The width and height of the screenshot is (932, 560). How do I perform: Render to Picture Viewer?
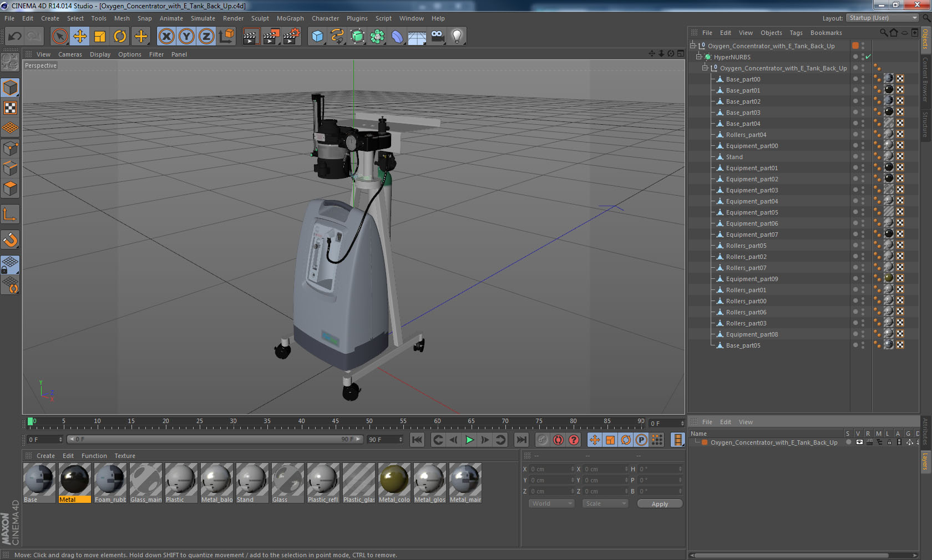(x=271, y=37)
